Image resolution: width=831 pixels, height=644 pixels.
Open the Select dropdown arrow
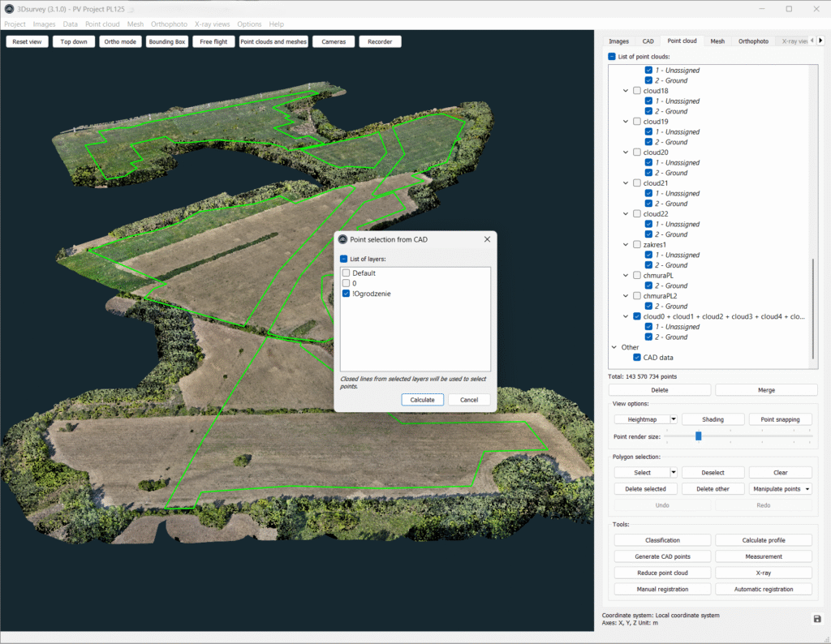coord(674,472)
